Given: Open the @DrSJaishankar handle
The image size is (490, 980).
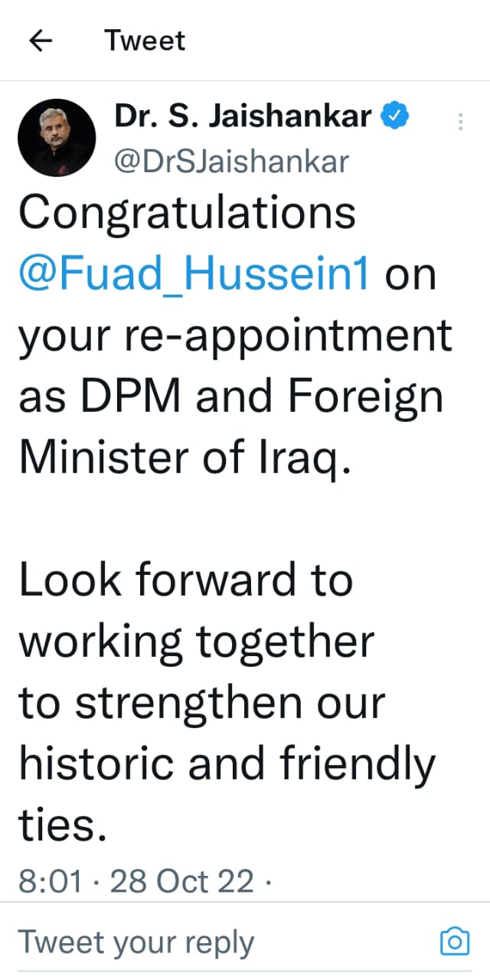Looking at the screenshot, I should point(230,161).
